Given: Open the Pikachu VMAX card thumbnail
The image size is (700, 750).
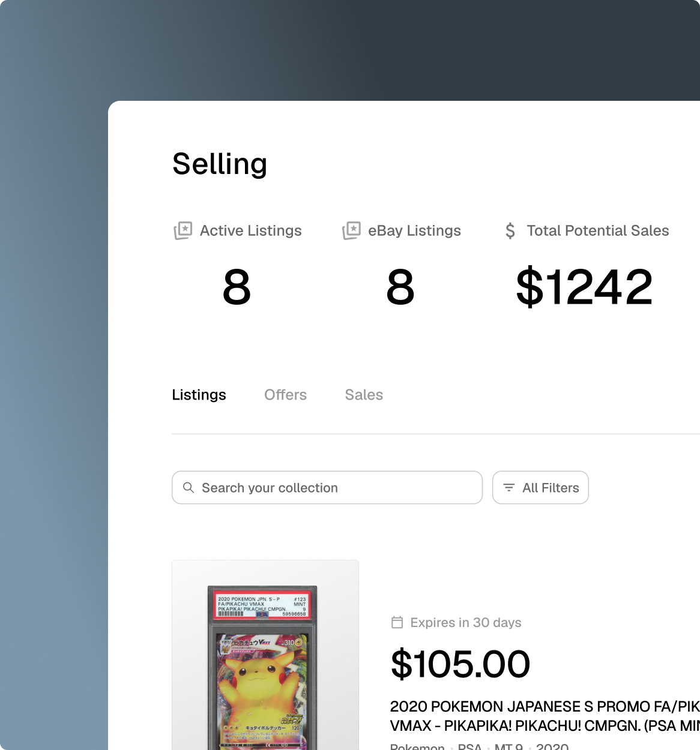Looking at the screenshot, I should (265, 655).
